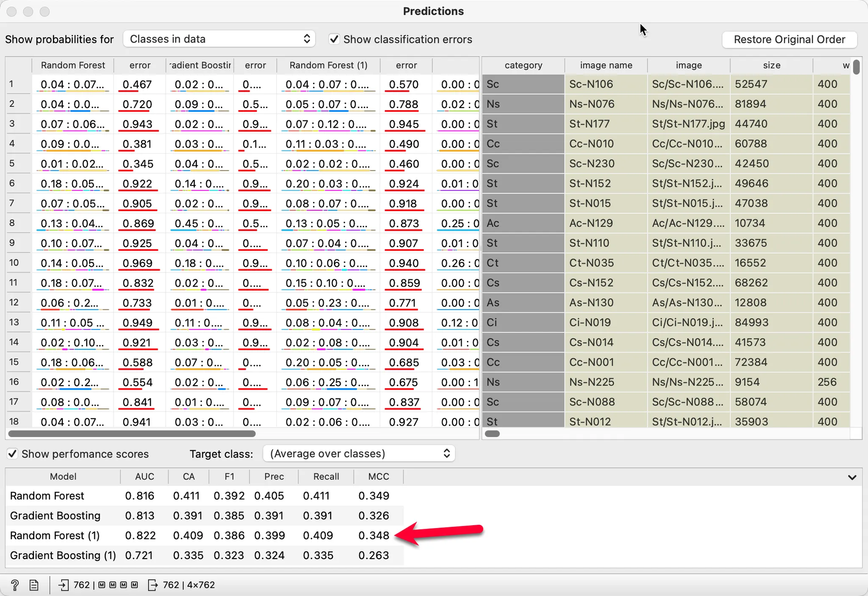This screenshot has width=868, height=596.
Task: Uncheck Show classification errors
Action: point(334,39)
